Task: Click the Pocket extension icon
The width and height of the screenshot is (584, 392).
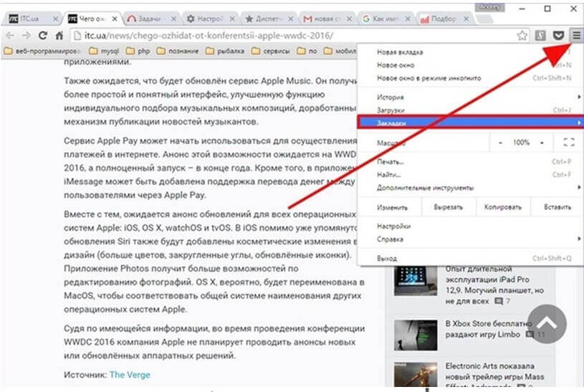Action: pos(559,34)
